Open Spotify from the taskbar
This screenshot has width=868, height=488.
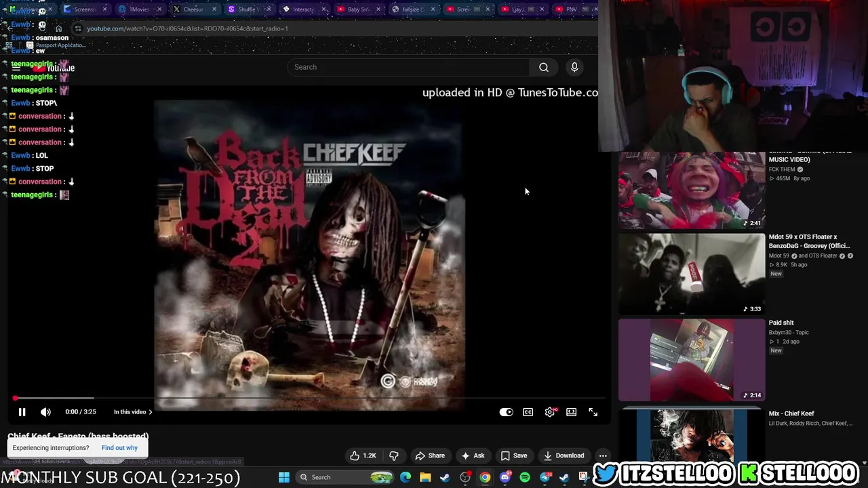pos(524,477)
